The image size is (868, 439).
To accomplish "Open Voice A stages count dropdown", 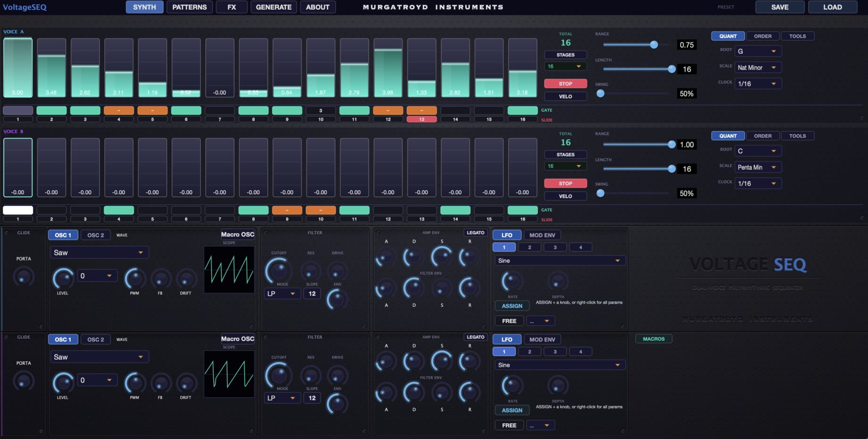I will coord(565,66).
